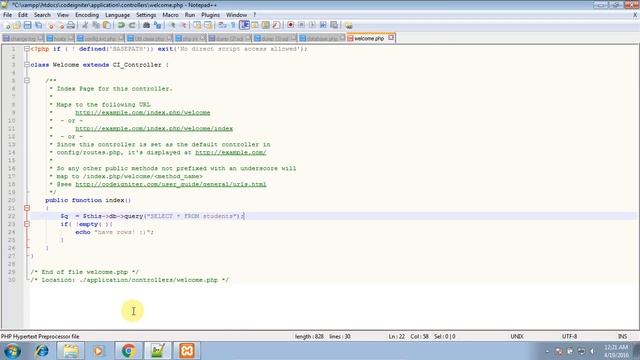Image resolution: width=640 pixels, height=360 pixels.
Task: Save the current file via toolbar
Action: click(x=27, y=25)
